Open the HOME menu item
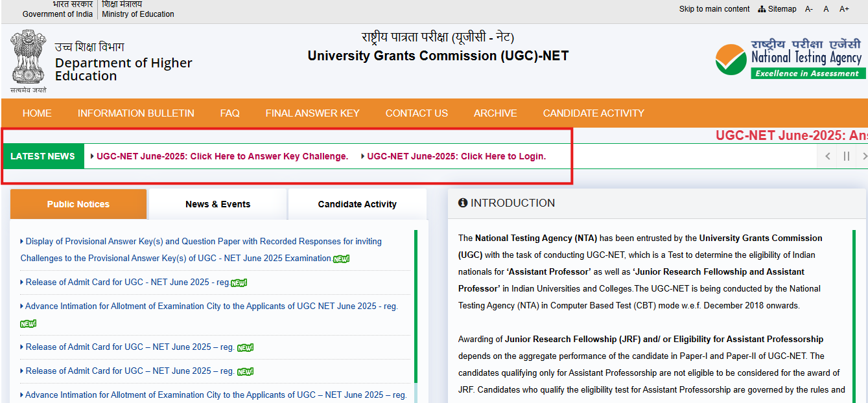Image resolution: width=868 pixels, height=403 pixels. coord(37,113)
